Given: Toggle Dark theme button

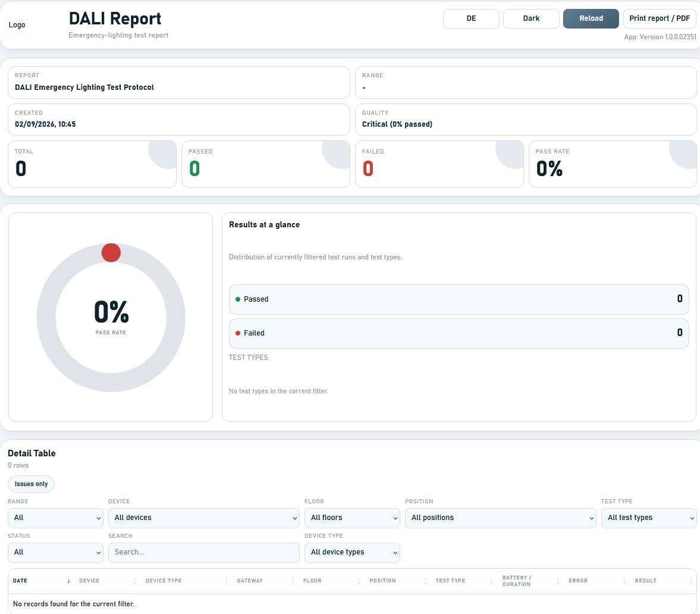Looking at the screenshot, I should click(x=531, y=19).
